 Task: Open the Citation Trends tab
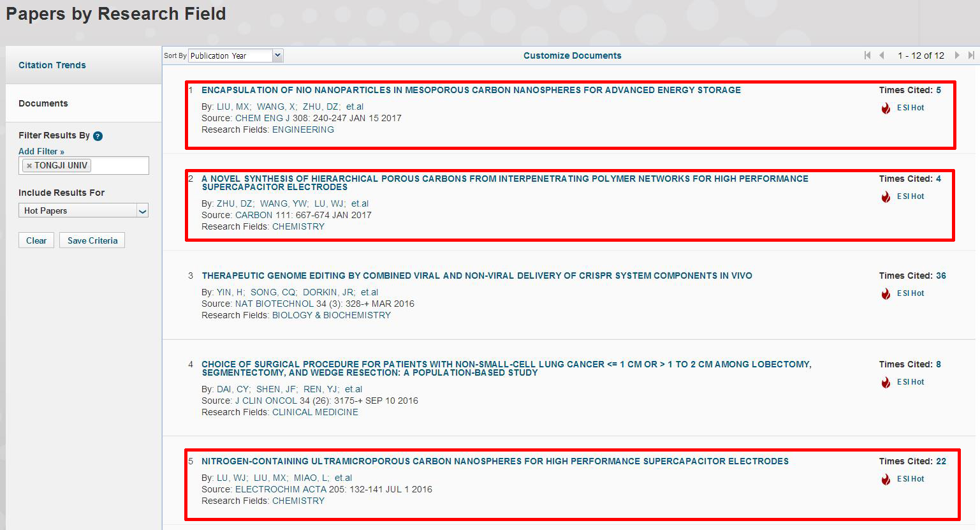(52, 65)
